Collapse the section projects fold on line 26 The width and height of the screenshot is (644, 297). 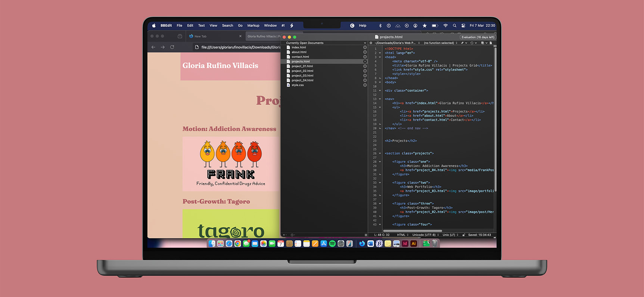(380, 154)
